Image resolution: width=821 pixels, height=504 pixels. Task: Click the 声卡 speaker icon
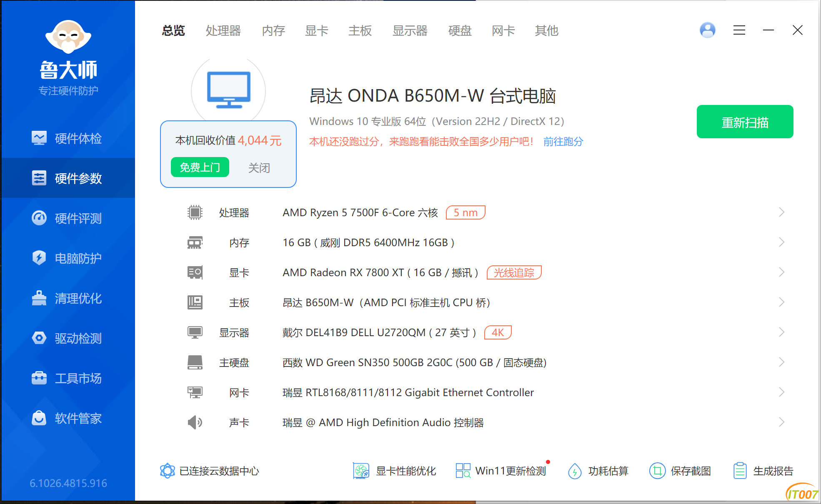pos(195,422)
